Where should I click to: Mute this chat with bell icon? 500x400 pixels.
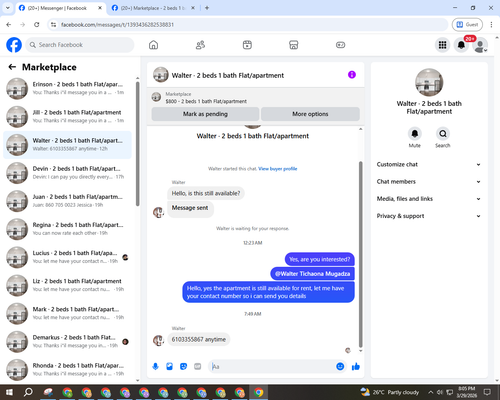click(414, 134)
